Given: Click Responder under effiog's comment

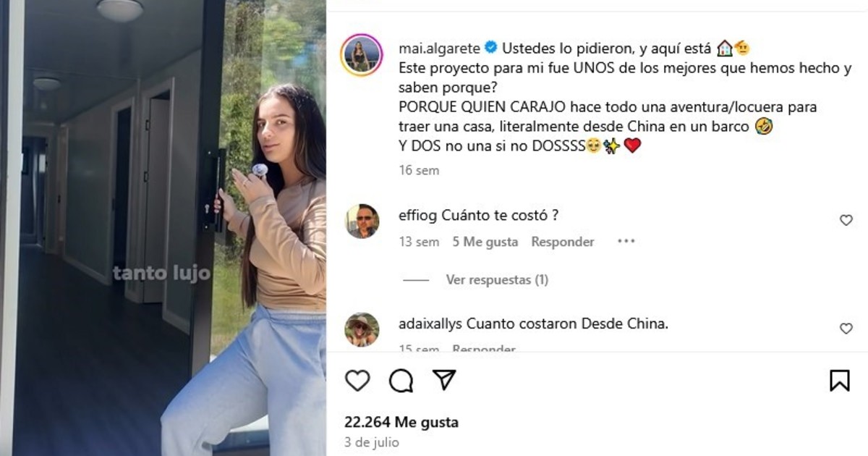Looking at the screenshot, I should [x=563, y=242].
